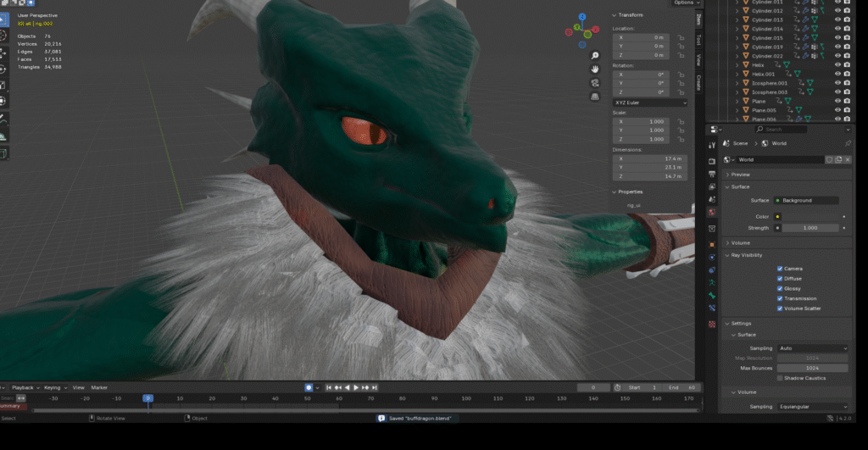Expand the Preview panel

click(x=741, y=175)
